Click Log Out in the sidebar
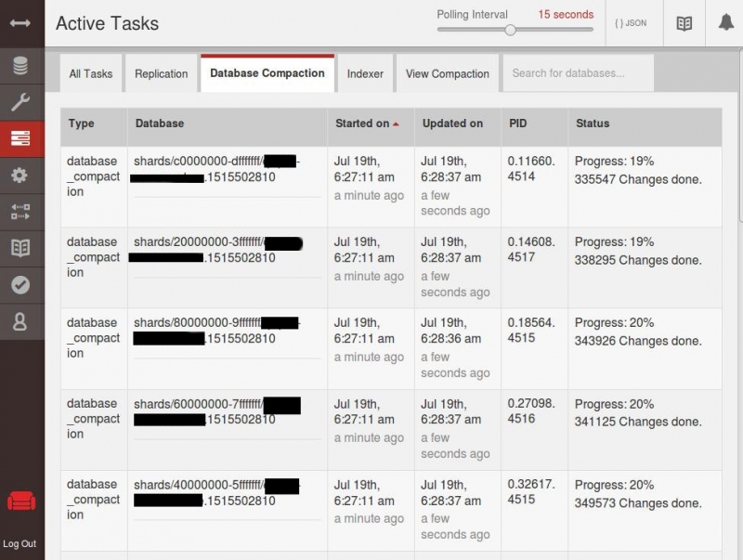This screenshot has height=560, width=743. coord(20,543)
